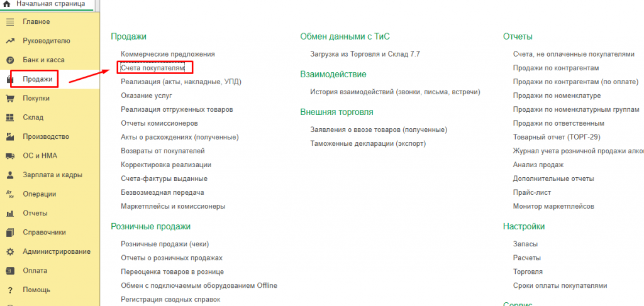Open Отчеты комиссионеров
This screenshot has width=644, height=306.
[160, 123]
